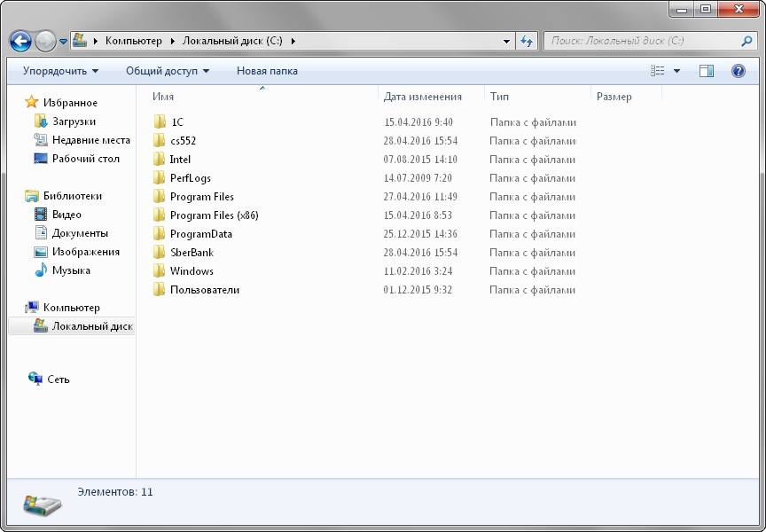
Task: Sort by Дата изменения column header
Action: click(423, 97)
